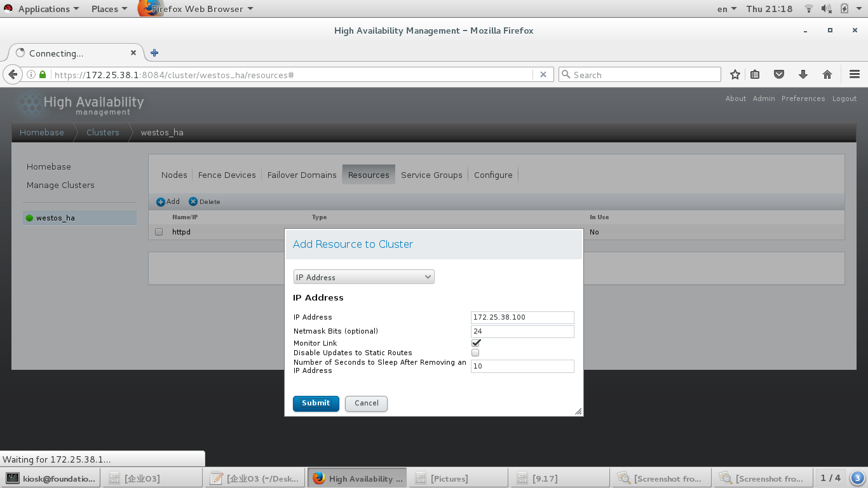This screenshot has width=868, height=488.
Task: Switch to Failover Domains tab
Action: click(x=302, y=175)
